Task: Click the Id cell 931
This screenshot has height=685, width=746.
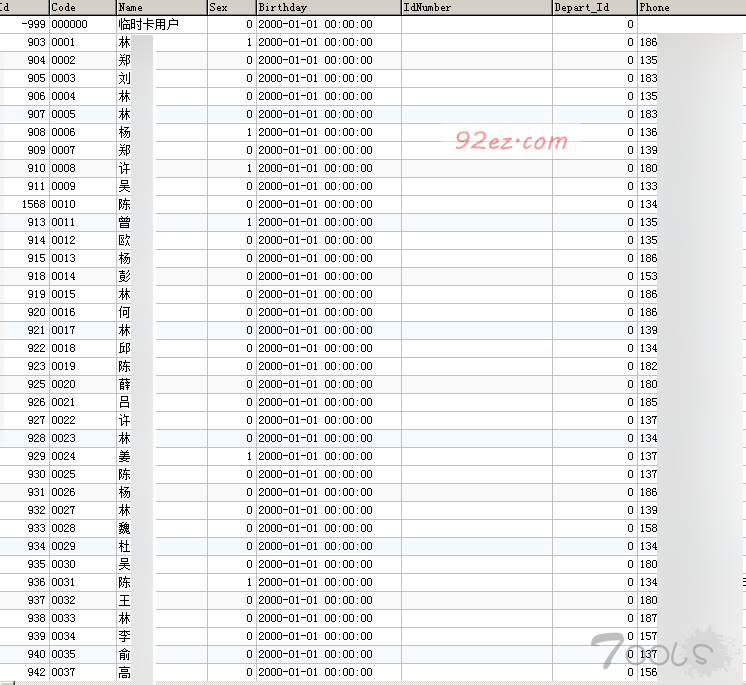Action: 24,492
